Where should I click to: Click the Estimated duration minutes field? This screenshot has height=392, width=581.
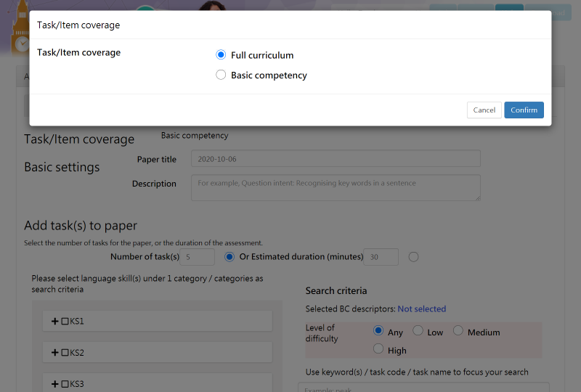click(381, 257)
